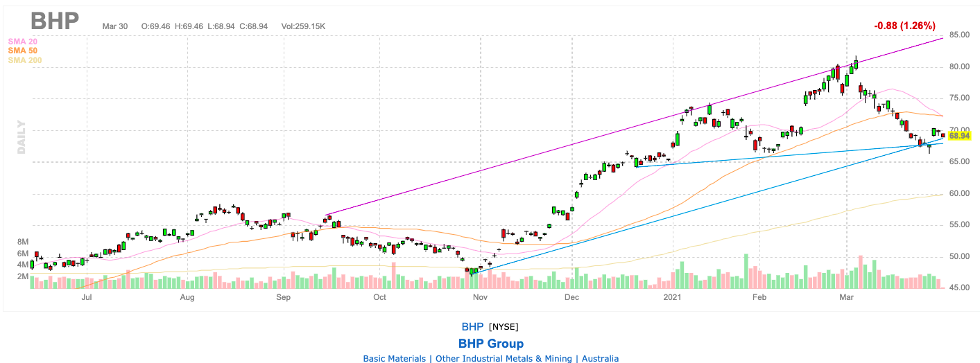The height and width of the screenshot is (363, 980).
Task: Open the Australia country link
Action: pyautogui.click(x=600, y=359)
